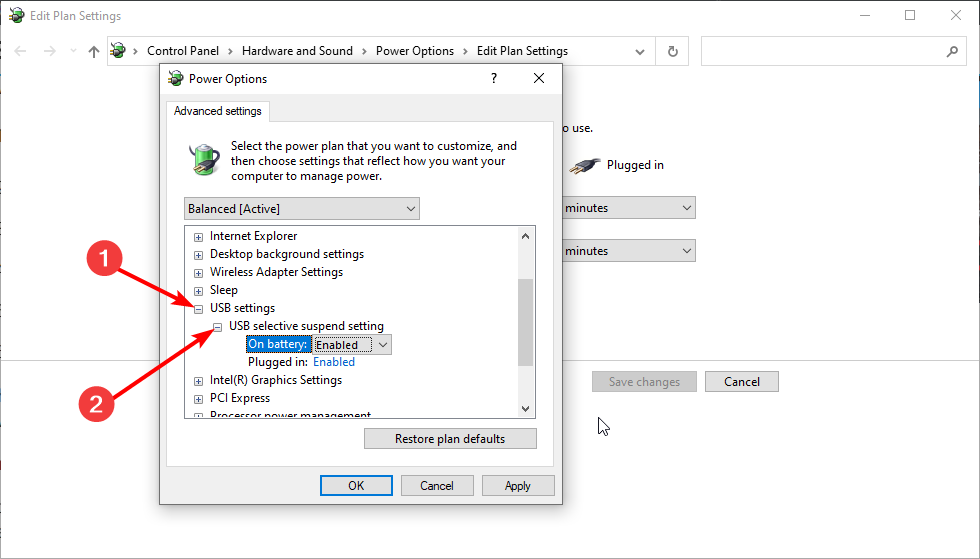Open the Power Options dialog help question mark
The width and height of the screenshot is (980, 559).
tap(494, 78)
